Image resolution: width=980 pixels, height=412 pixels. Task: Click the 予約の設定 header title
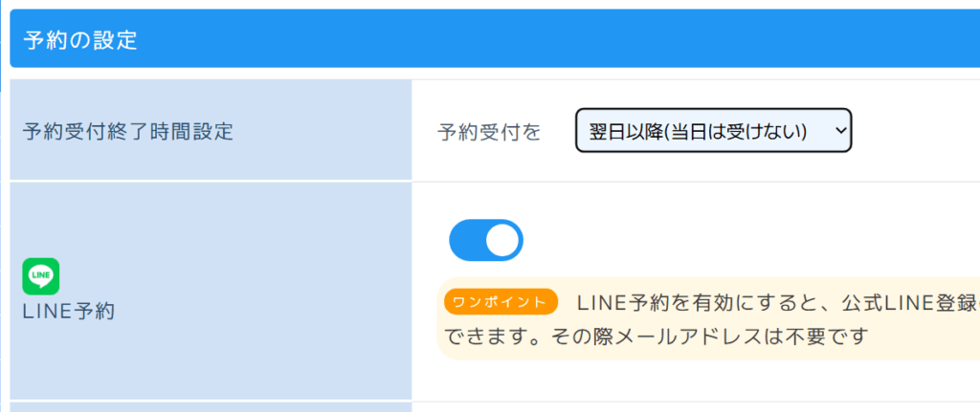point(80,40)
